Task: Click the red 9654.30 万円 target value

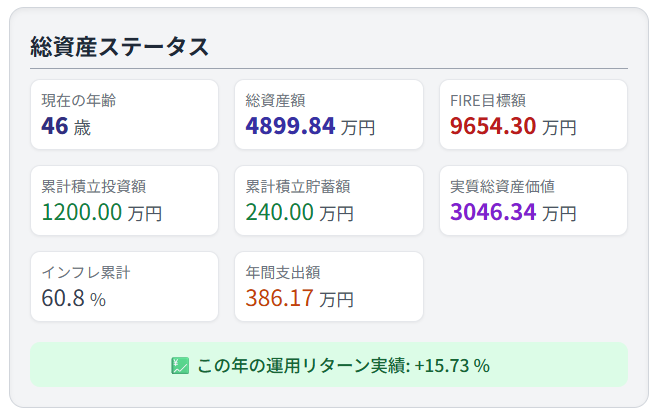Action: pyautogui.click(x=513, y=126)
